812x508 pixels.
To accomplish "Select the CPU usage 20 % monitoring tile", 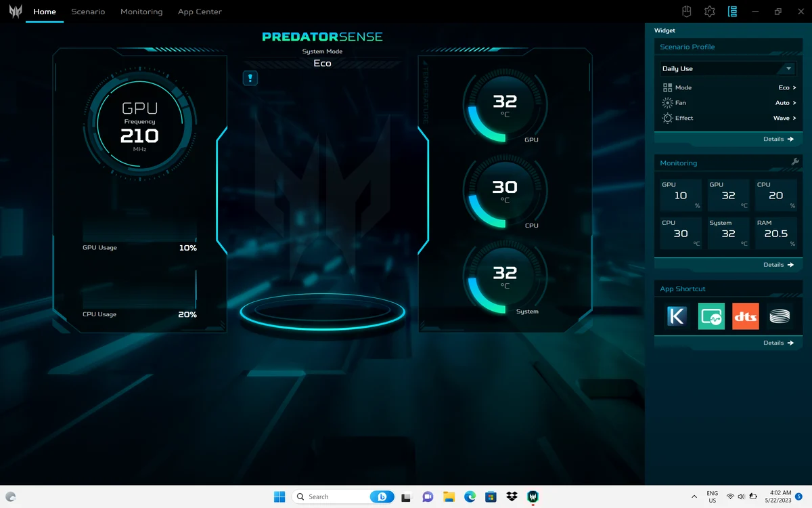I will (775, 195).
